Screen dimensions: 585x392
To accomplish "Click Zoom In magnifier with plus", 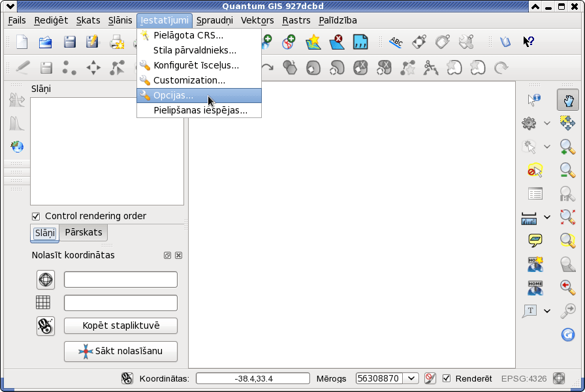I will pos(567,147).
